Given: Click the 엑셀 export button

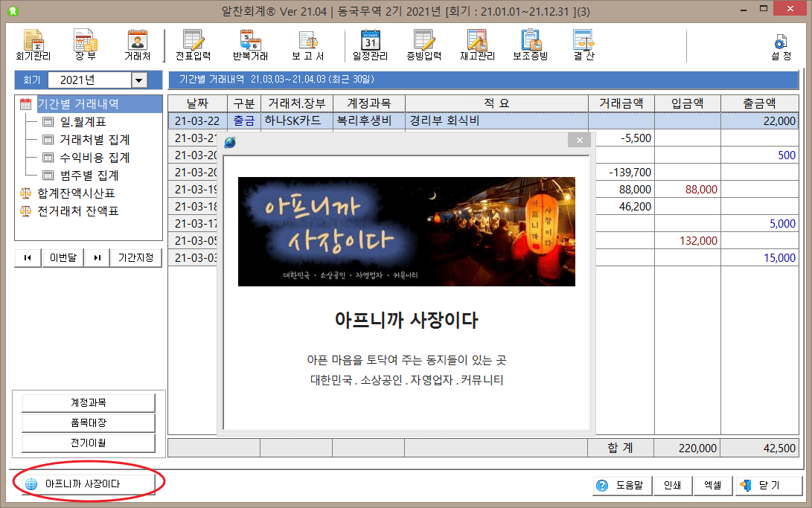Looking at the screenshot, I should (x=713, y=485).
